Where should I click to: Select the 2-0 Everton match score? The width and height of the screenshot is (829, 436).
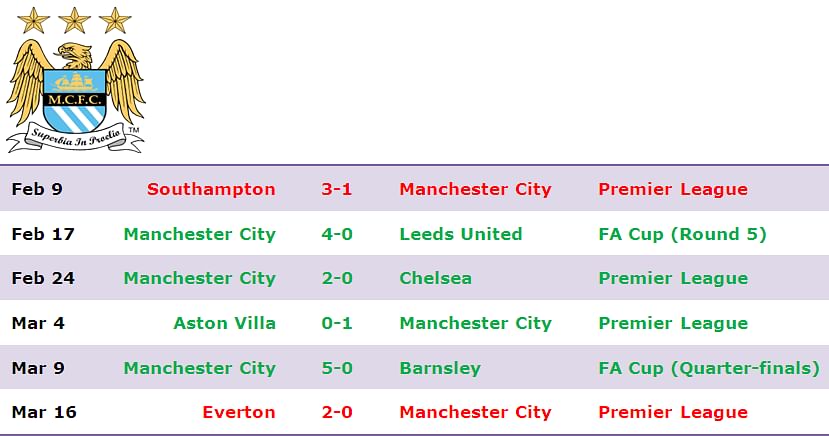coord(337,412)
